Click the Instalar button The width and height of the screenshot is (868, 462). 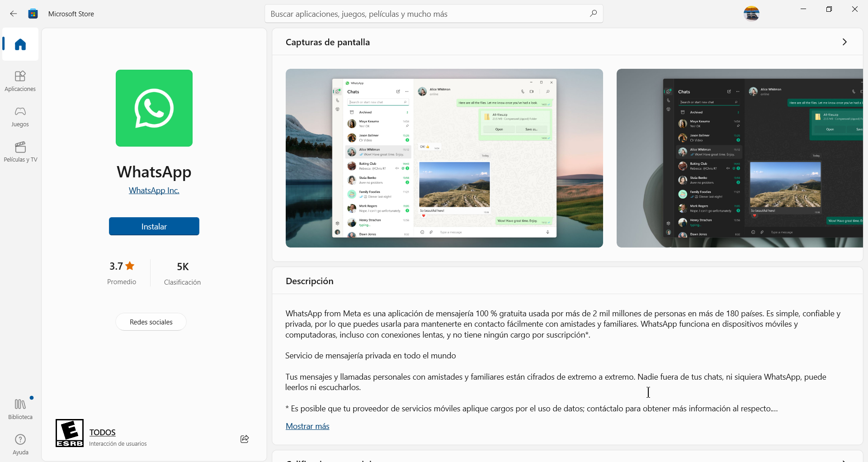coord(154,226)
